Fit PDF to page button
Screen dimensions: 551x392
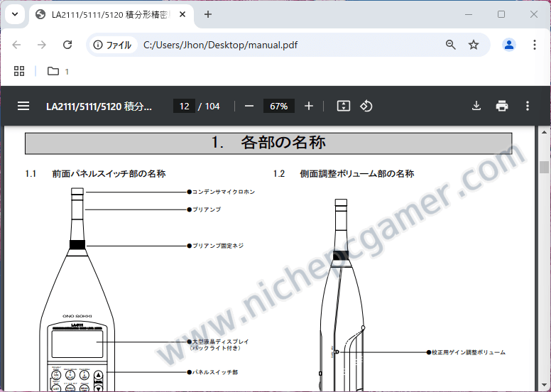[x=344, y=107]
